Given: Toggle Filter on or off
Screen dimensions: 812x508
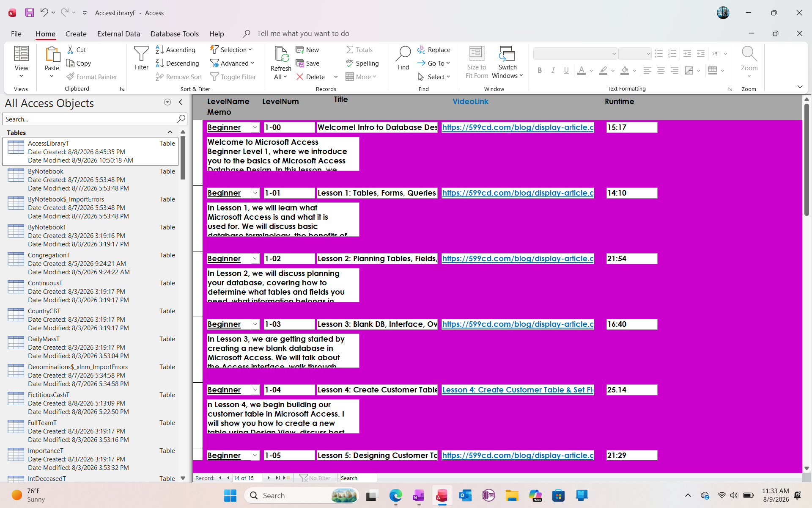Looking at the screenshot, I should [x=233, y=77].
